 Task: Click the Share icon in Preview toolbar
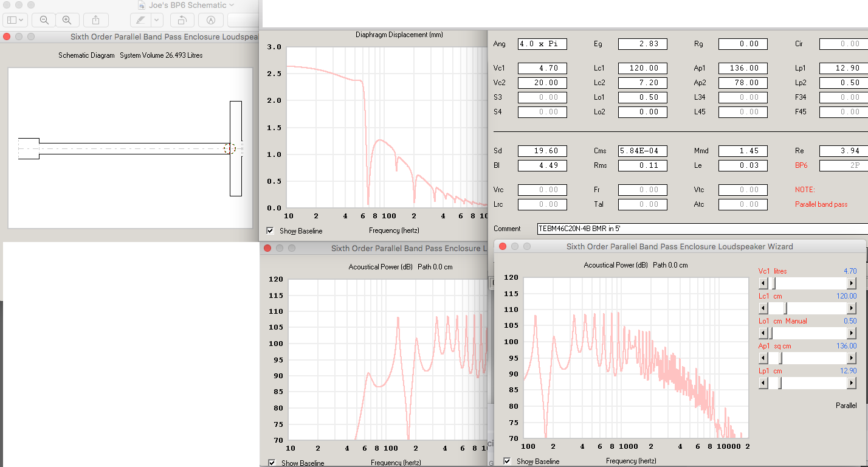[95, 19]
